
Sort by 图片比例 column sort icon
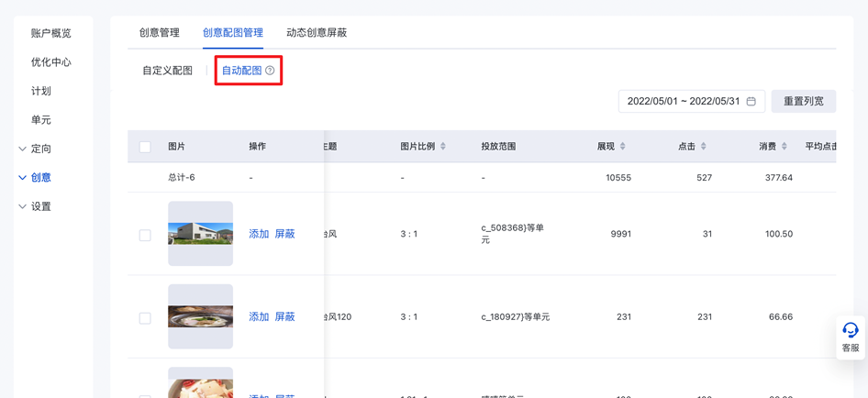pyautogui.click(x=443, y=147)
